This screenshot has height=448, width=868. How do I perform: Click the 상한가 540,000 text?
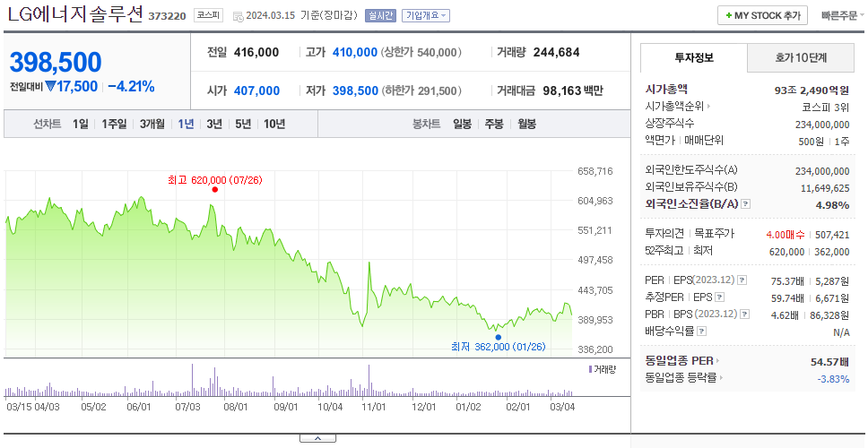[x=421, y=53]
